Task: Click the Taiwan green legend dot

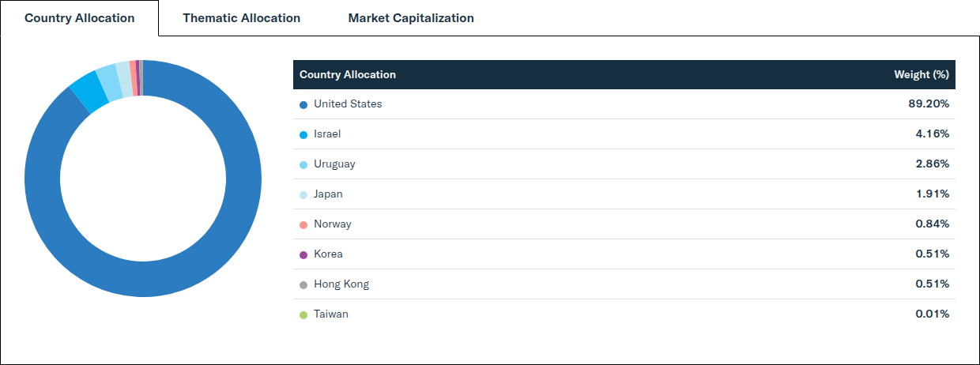Action: (x=303, y=314)
